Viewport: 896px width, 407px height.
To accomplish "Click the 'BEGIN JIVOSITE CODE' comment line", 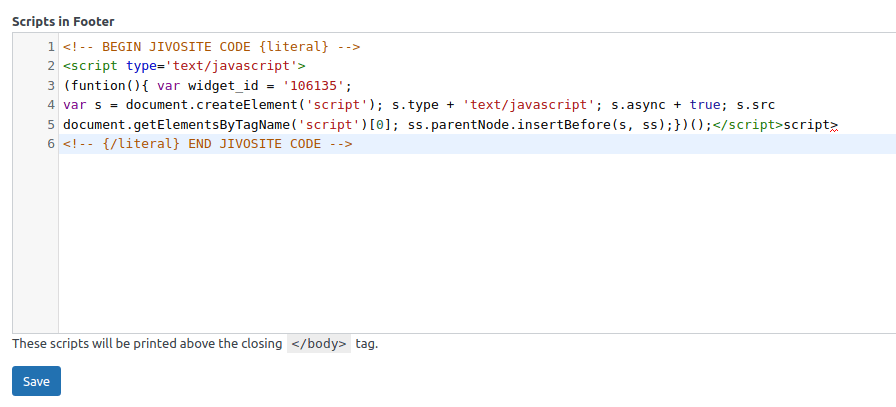I will (x=211, y=47).
